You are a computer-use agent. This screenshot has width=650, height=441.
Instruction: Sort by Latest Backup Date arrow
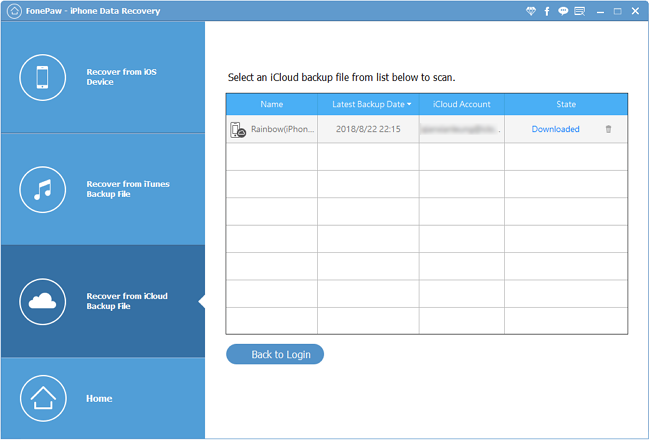click(409, 104)
